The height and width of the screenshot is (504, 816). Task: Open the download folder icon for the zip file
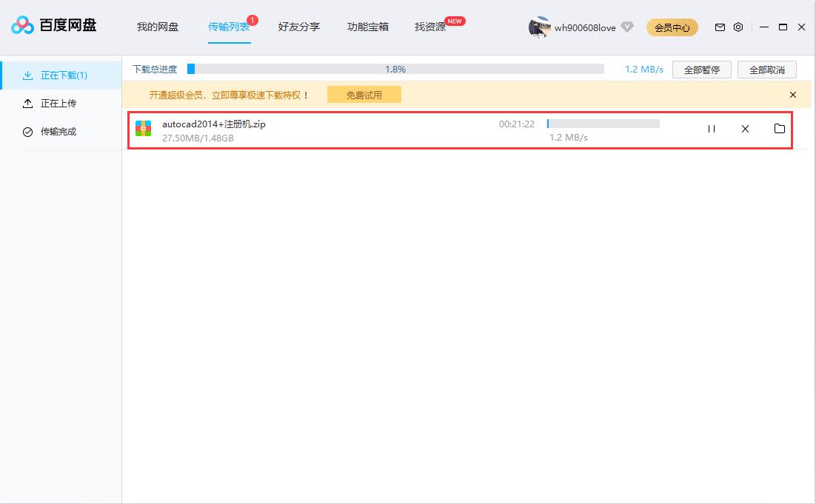[779, 129]
